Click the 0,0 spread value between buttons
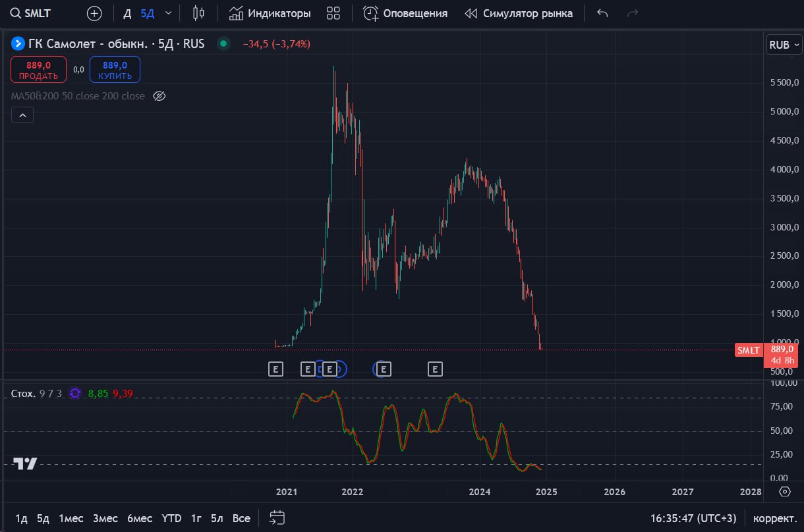The width and height of the screenshot is (804, 532). 78,70
